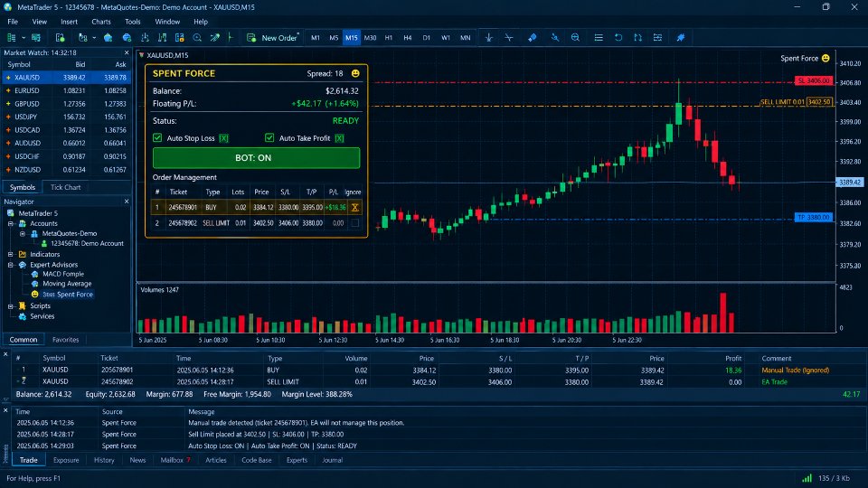Select EURUSD in Market Watch
868x488 pixels.
[x=66, y=90]
